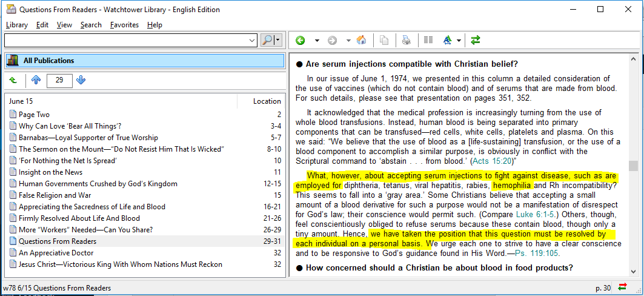This screenshot has height=296, width=644.
Task: Open the Library menu
Action: 16,25
